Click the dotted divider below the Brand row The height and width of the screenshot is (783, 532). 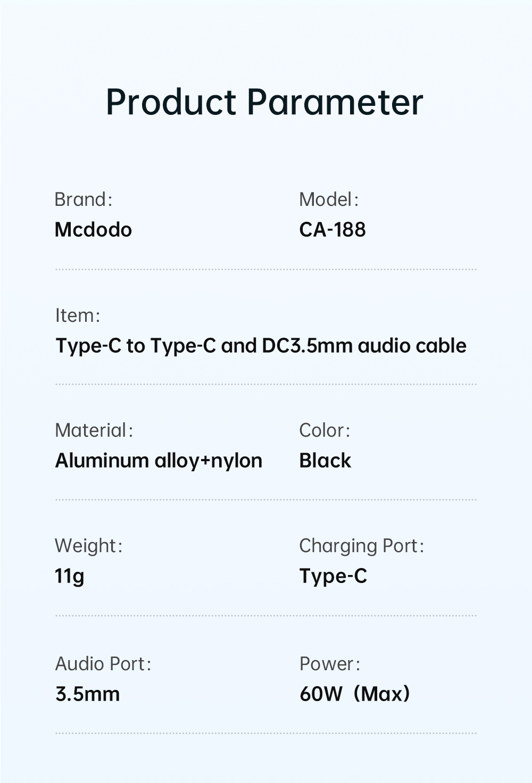tap(266, 270)
